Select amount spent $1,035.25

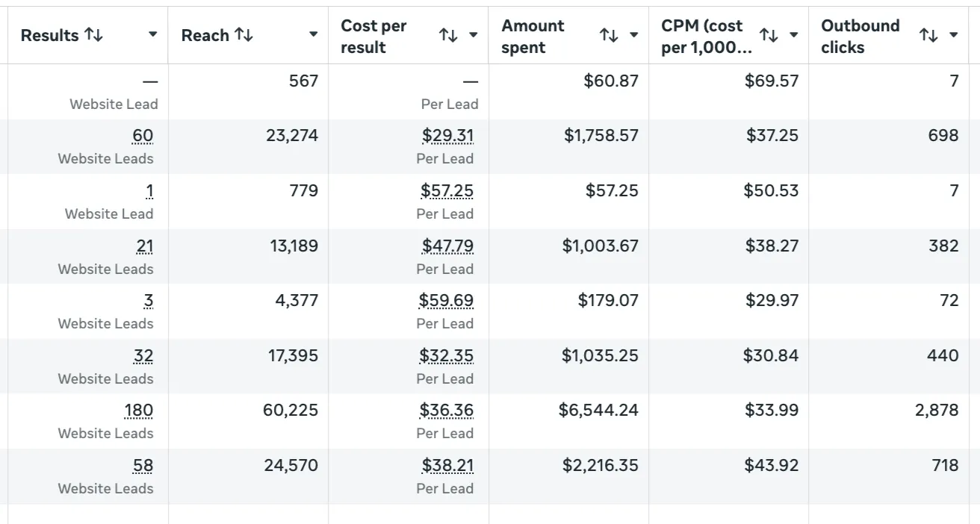pos(601,356)
